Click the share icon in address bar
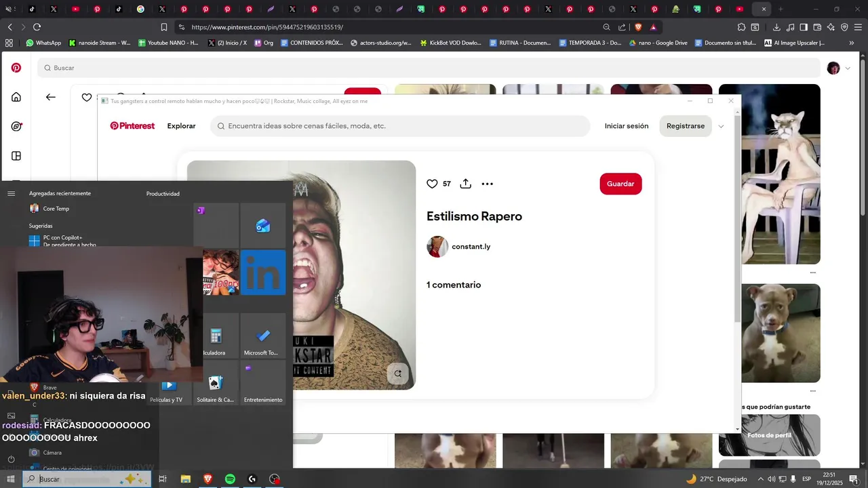This screenshot has width=868, height=488. [x=622, y=27]
